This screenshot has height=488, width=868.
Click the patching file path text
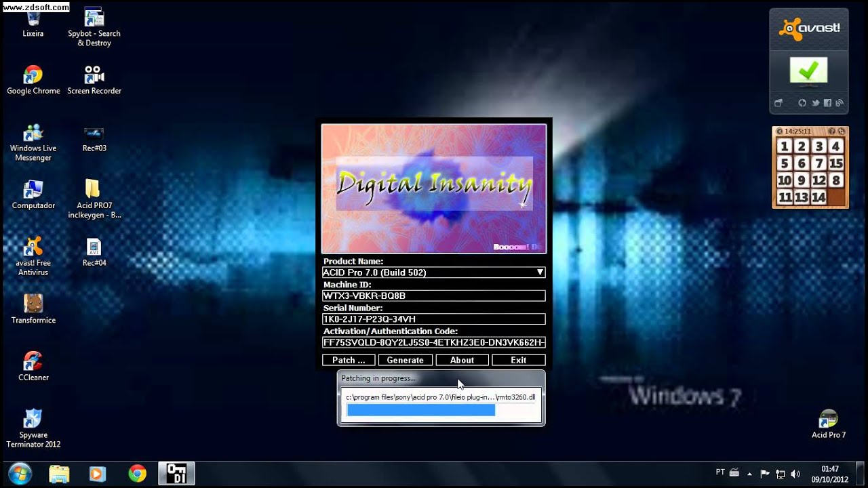440,397
